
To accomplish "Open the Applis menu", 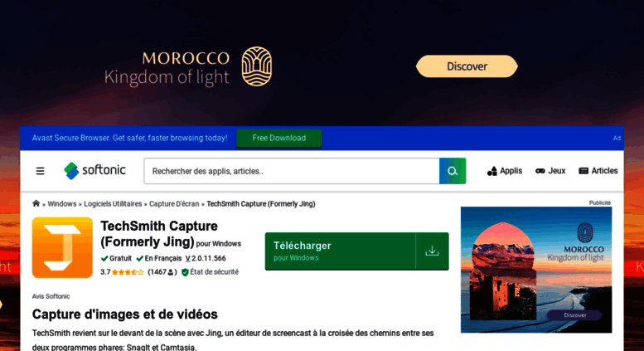I will click(x=505, y=171).
